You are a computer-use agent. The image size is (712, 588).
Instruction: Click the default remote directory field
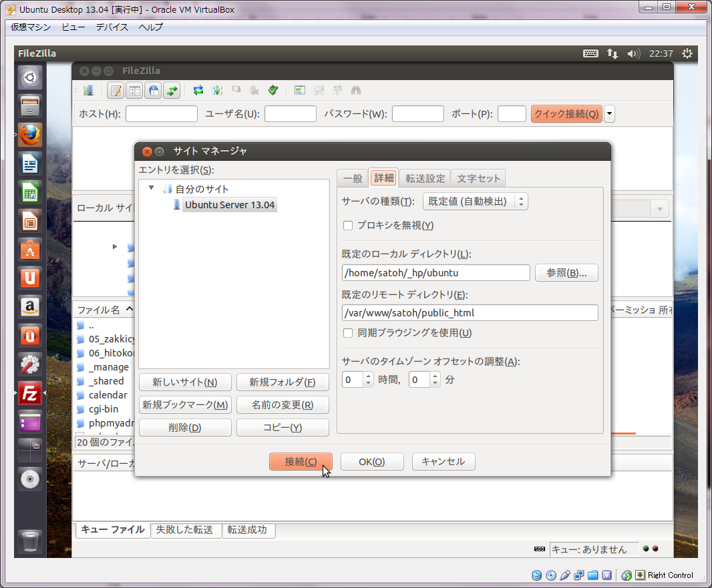[470, 313]
